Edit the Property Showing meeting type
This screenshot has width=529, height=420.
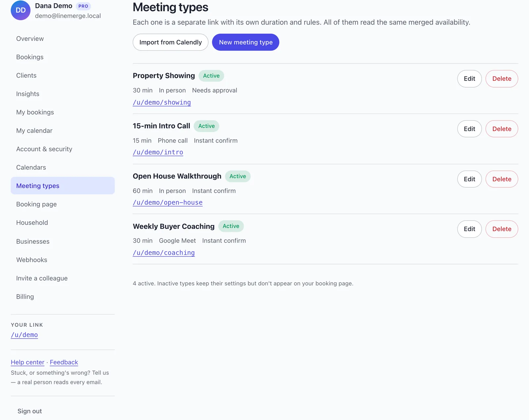point(469,79)
